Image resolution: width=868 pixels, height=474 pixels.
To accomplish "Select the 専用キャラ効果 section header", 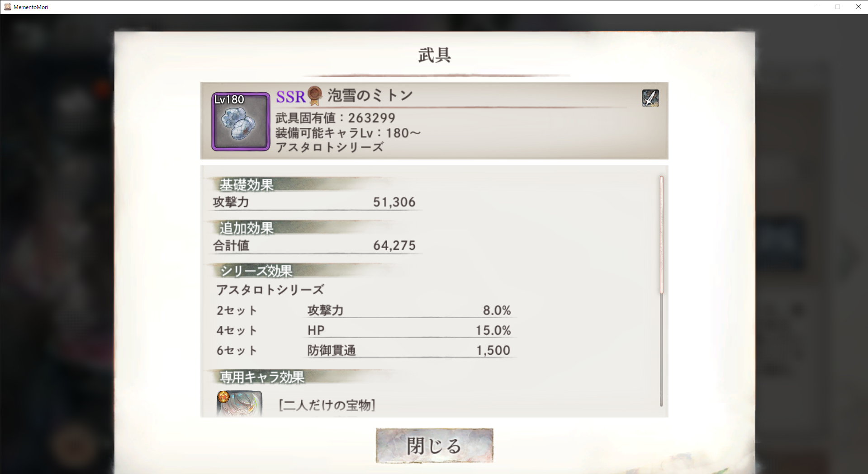I will pos(262,377).
